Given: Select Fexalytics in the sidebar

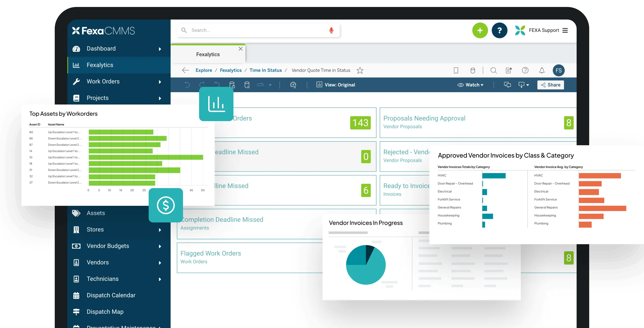Looking at the screenshot, I should (100, 65).
